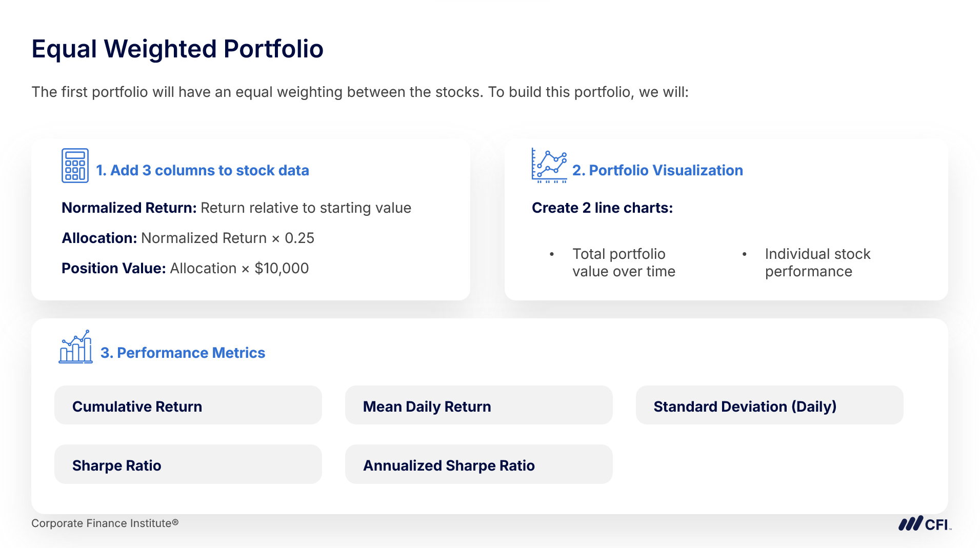The height and width of the screenshot is (548, 980).
Task: Click the Position Value formula line
Action: (185, 268)
